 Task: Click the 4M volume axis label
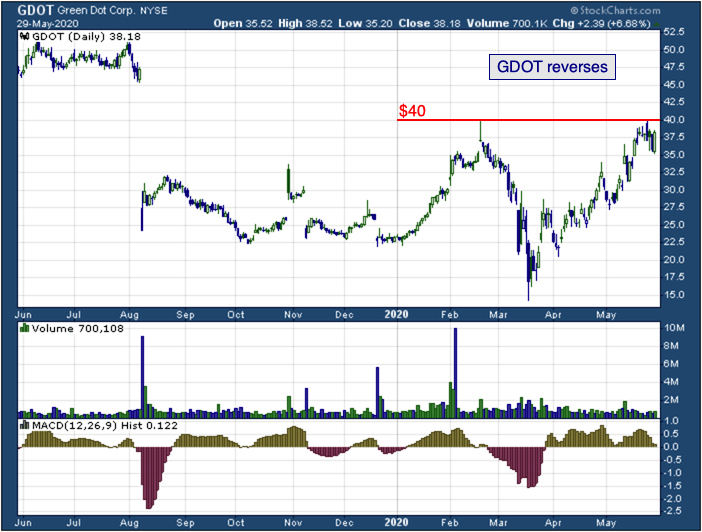click(x=671, y=382)
